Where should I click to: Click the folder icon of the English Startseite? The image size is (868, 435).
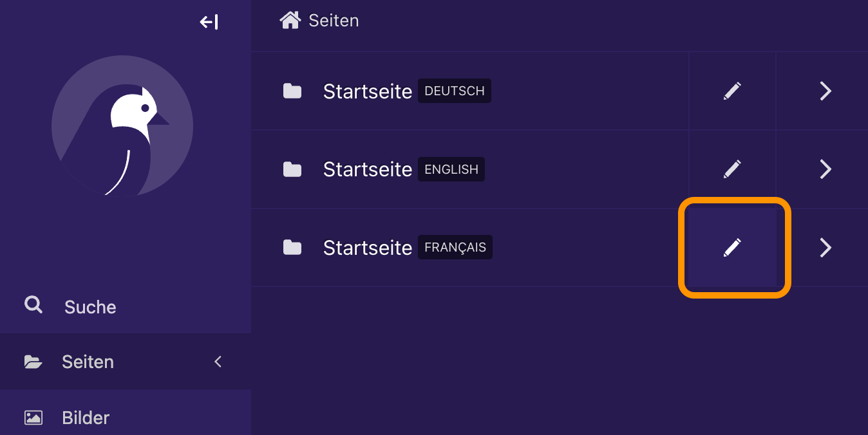292,169
